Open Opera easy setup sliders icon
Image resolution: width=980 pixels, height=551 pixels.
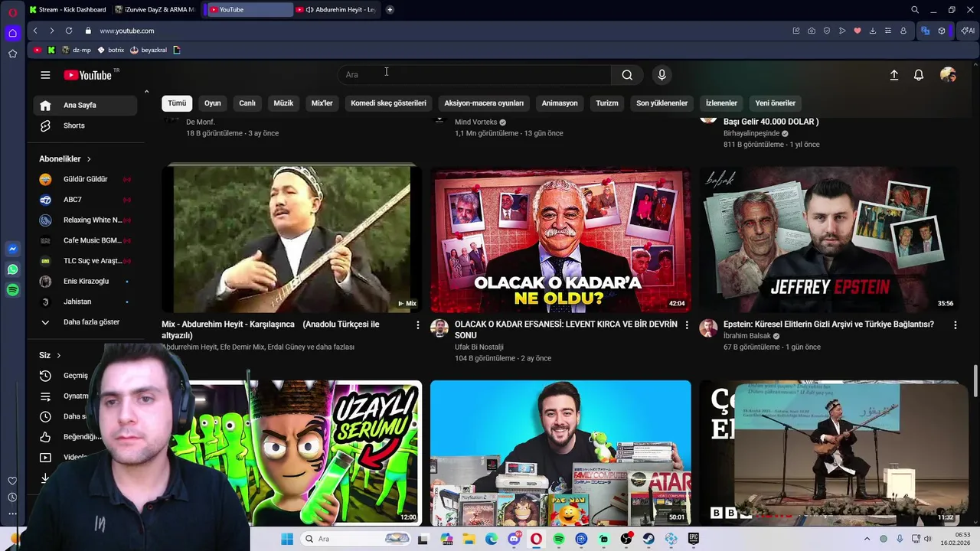tap(888, 31)
